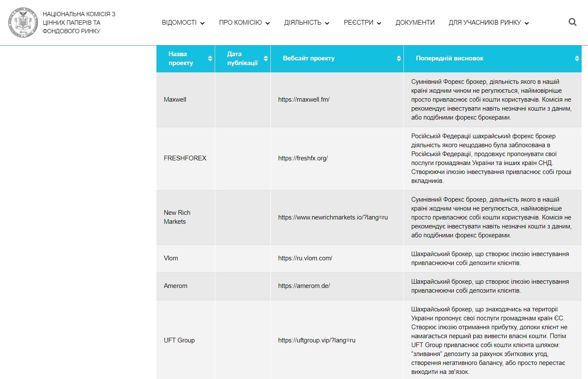
Task: Click the commission emblem logo
Action: (23, 22)
